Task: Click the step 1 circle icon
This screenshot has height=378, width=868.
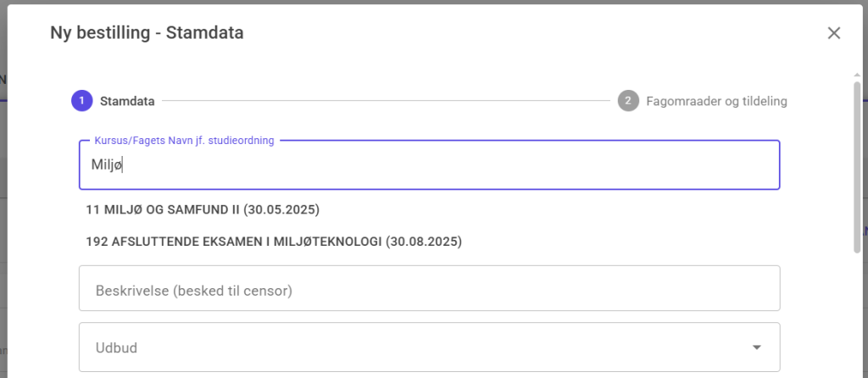Action: point(81,101)
